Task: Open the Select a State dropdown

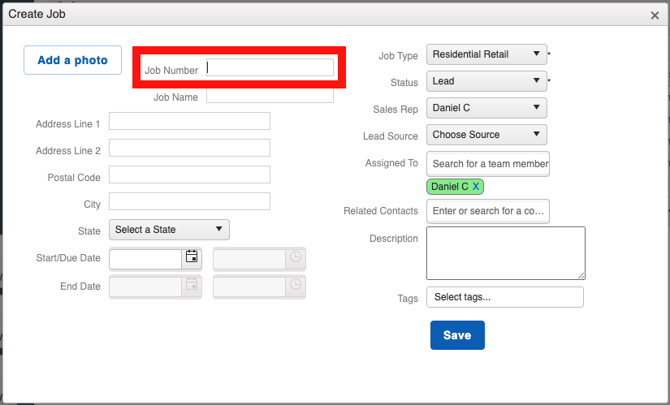Action: pos(169,230)
